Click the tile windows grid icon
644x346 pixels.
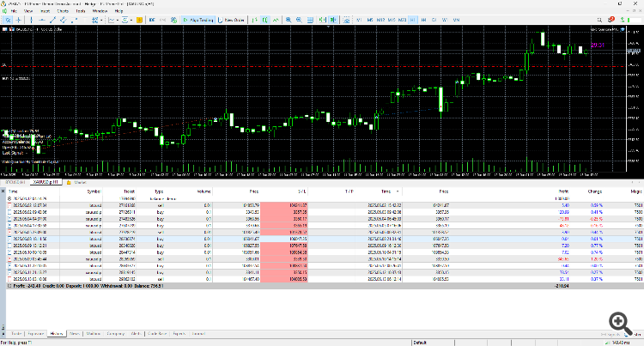tap(311, 20)
